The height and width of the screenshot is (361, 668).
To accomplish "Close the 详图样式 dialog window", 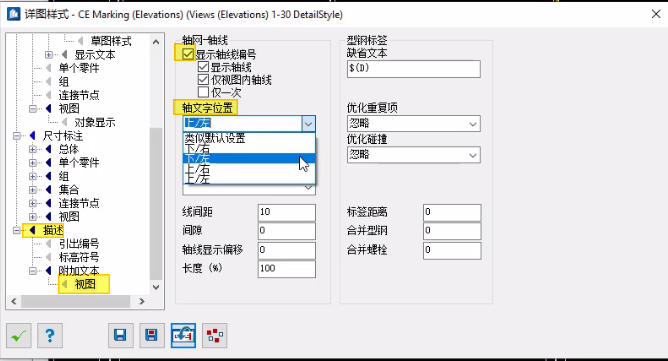I will coord(656,14).
